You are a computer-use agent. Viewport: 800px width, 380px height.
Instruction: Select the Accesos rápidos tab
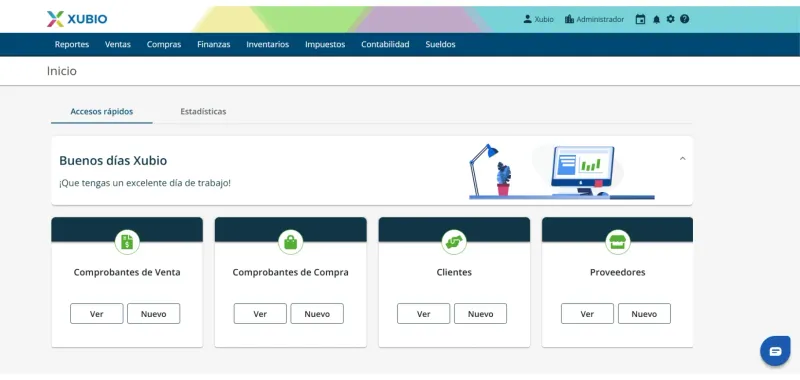point(102,111)
